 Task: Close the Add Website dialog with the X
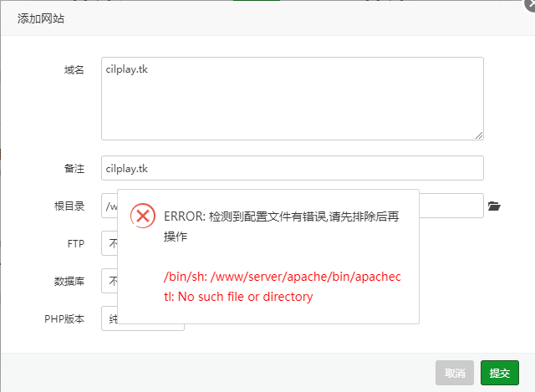531,5
